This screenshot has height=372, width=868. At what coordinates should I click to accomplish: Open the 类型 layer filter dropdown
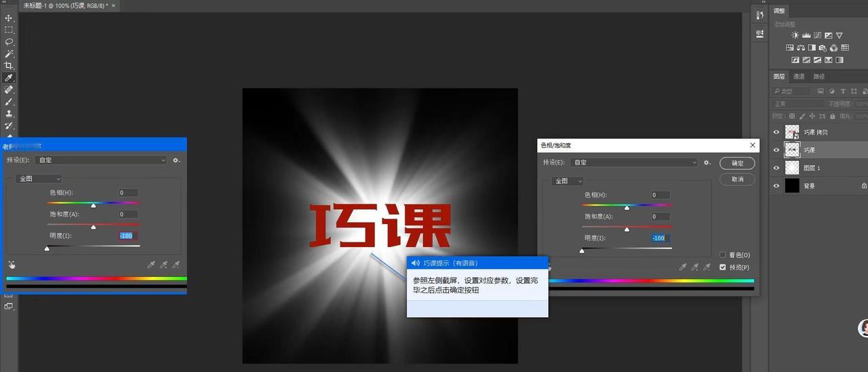[x=791, y=91]
